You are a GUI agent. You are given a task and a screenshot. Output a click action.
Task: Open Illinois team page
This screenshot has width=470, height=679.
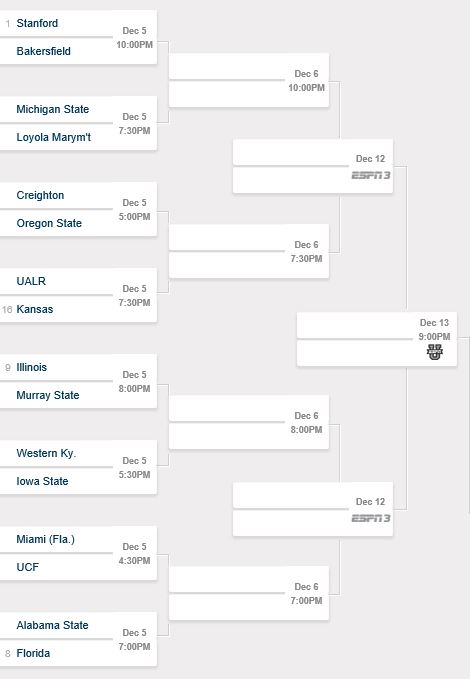(32, 367)
